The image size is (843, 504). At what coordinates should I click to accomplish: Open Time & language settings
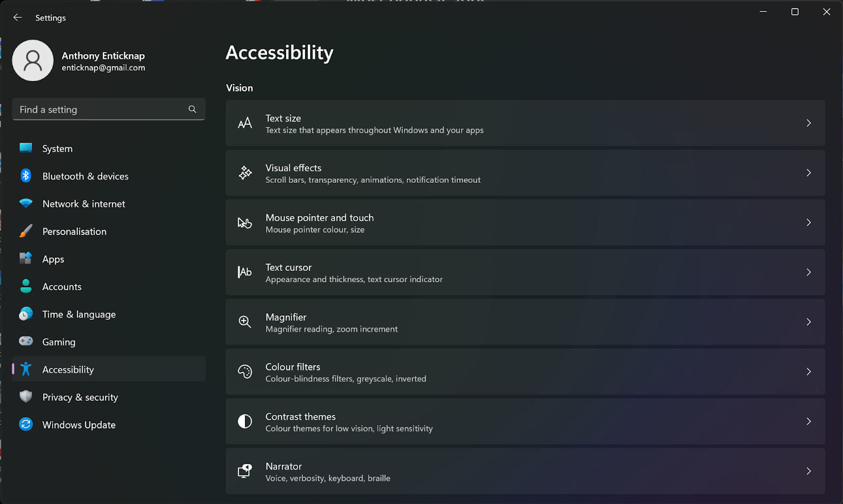tap(109, 314)
